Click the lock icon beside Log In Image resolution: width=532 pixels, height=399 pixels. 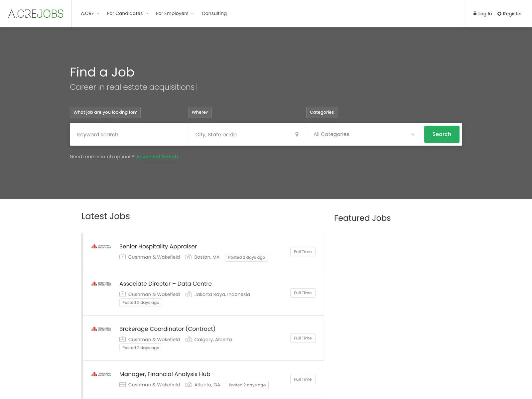click(475, 14)
